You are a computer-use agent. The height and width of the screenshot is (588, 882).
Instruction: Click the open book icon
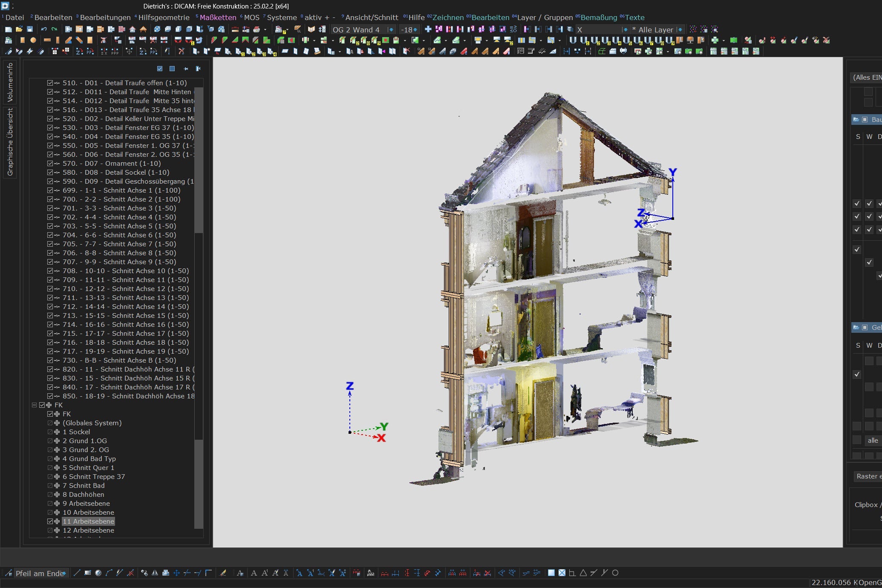(311, 29)
